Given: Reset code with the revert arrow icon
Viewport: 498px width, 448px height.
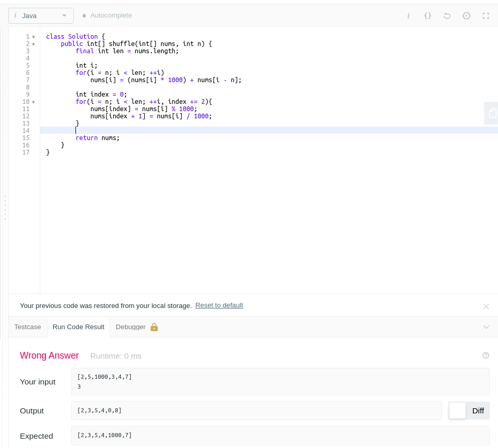Looking at the screenshot, I should click(x=447, y=16).
